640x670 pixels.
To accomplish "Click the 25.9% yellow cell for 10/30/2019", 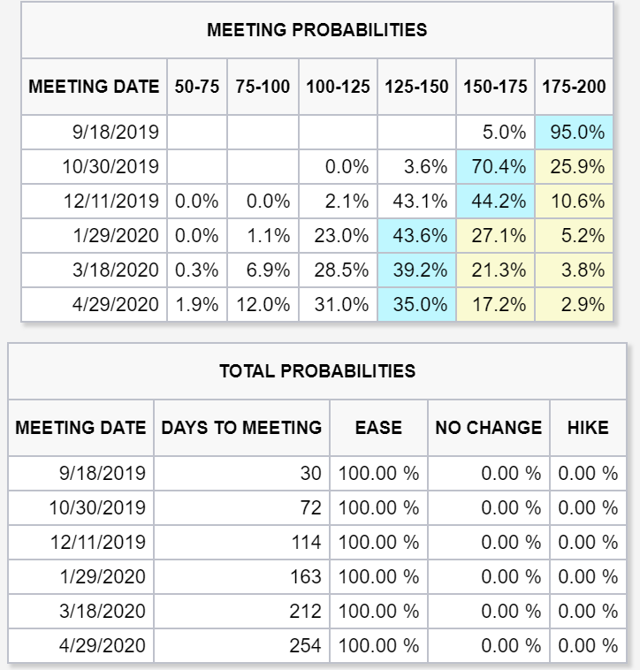I will (574, 167).
